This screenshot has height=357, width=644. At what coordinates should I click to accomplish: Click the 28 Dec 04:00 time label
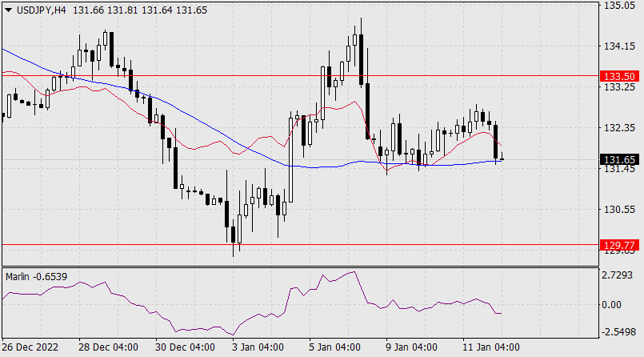[109, 348]
